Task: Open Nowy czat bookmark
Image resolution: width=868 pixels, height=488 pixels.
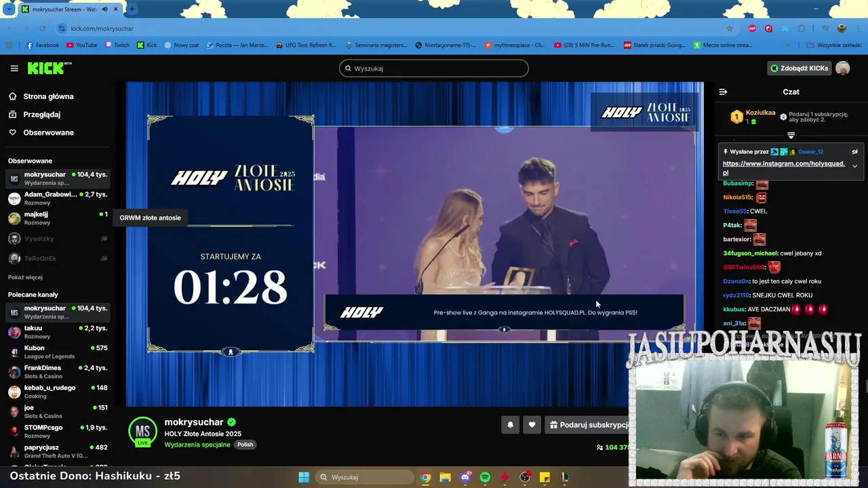Action: [x=182, y=45]
